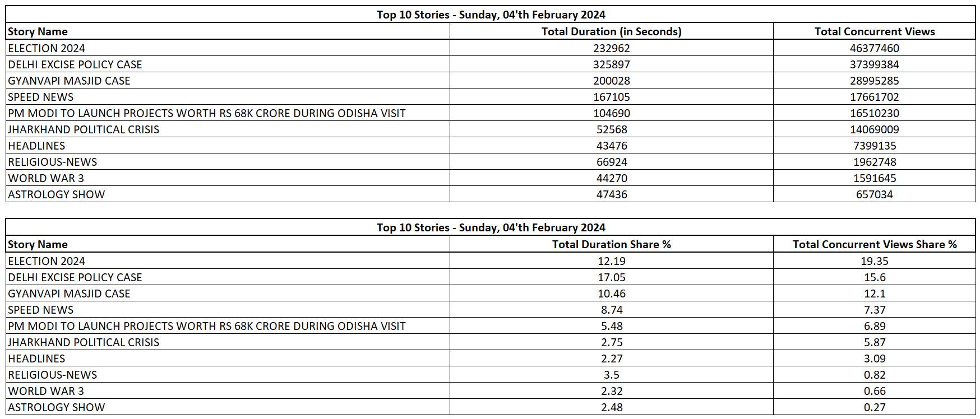Click HEADLINES concurrent views value 7399135
The image size is (980, 419).
[x=874, y=146]
